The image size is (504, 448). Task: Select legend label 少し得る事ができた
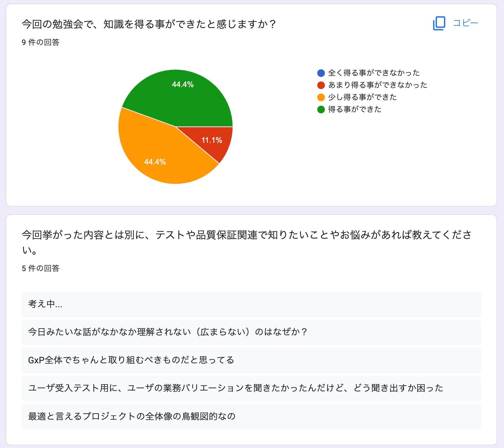pyautogui.click(x=362, y=97)
